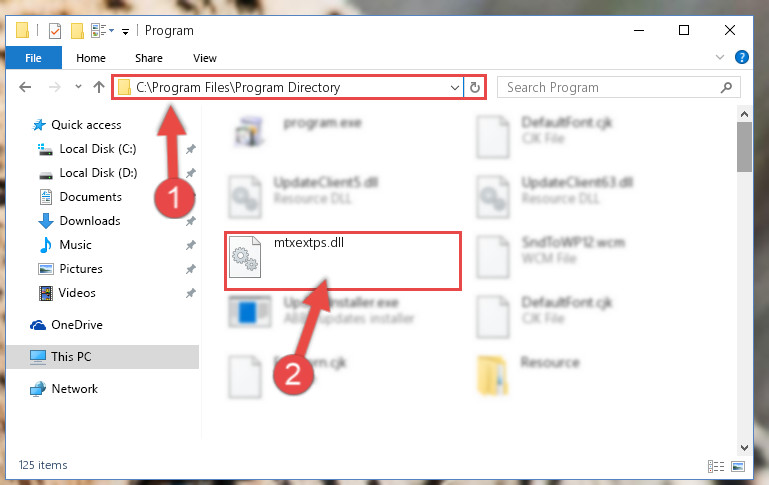Screen dimensions: 769x485
Task: Open Downloads in the sidebar
Action: click(x=90, y=221)
